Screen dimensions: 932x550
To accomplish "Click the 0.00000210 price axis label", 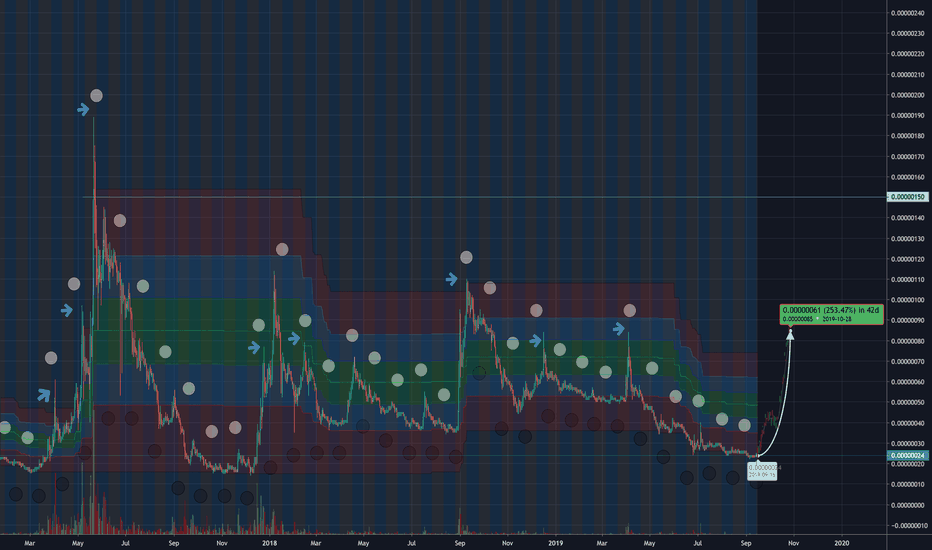I will pyautogui.click(x=908, y=74).
